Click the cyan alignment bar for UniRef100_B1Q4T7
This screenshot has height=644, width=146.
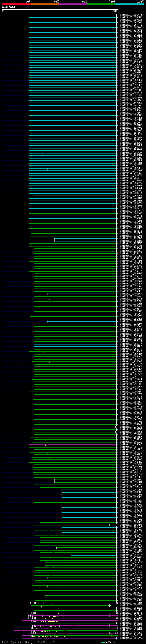(94, 555)
